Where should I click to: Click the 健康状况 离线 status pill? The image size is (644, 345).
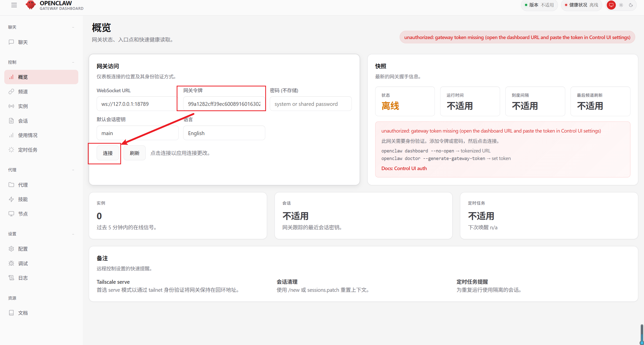(x=581, y=5)
